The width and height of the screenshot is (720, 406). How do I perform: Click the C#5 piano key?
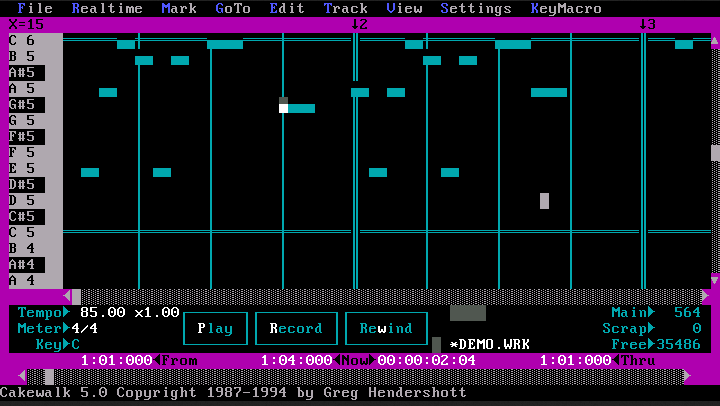27,216
